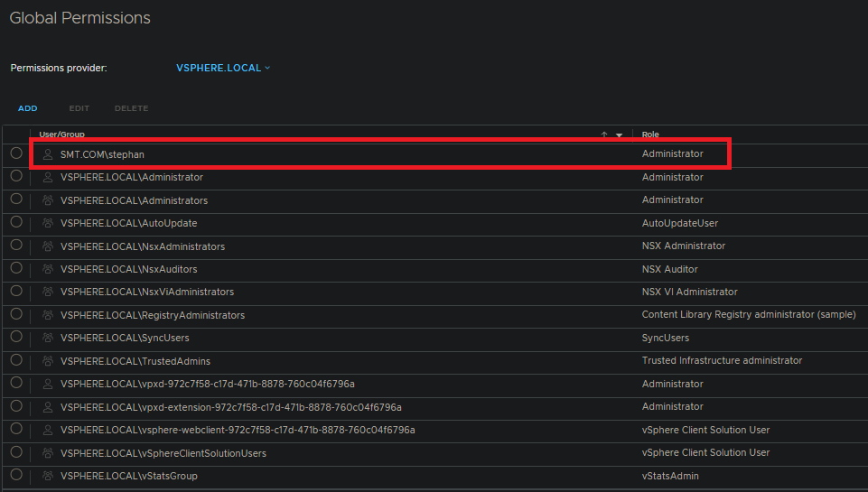Click the EDIT button
Screen dimensions: 868x492
click(79, 108)
